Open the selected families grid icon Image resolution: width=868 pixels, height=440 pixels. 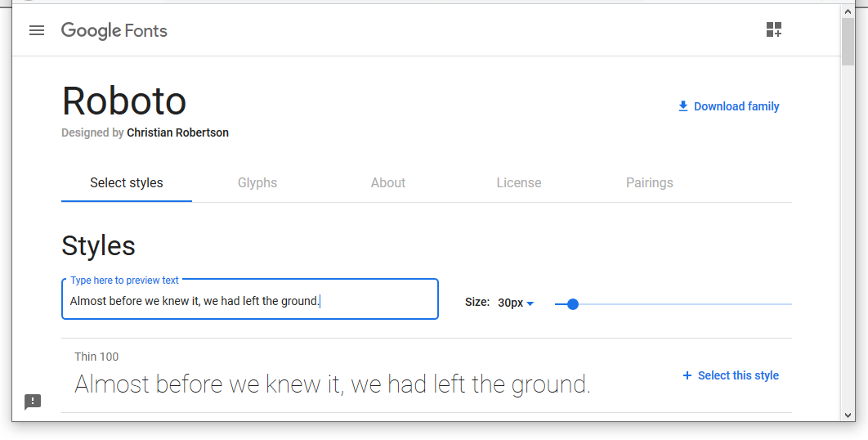(x=773, y=31)
